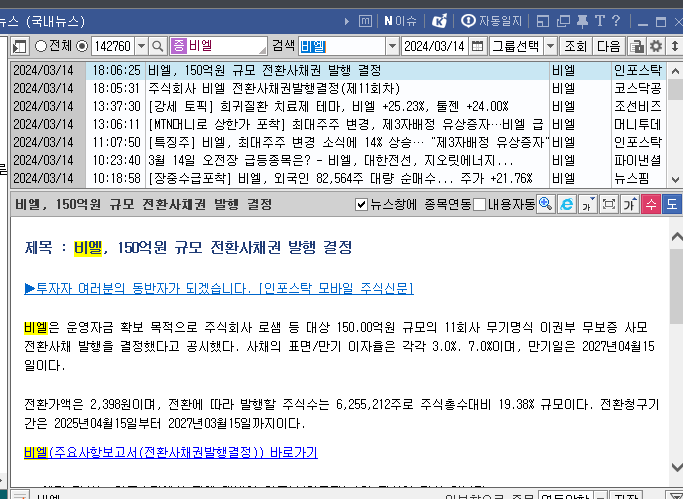Toggle 뉴스창에 종목연동 checkbox
The width and height of the screenshot is (683, 499).
[x=361, y=204]
